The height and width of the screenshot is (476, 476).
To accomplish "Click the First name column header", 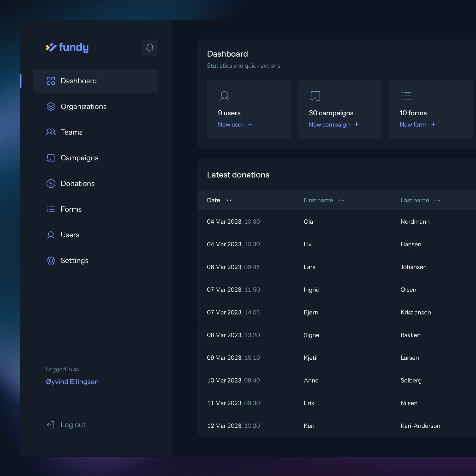I will point(318,200).
